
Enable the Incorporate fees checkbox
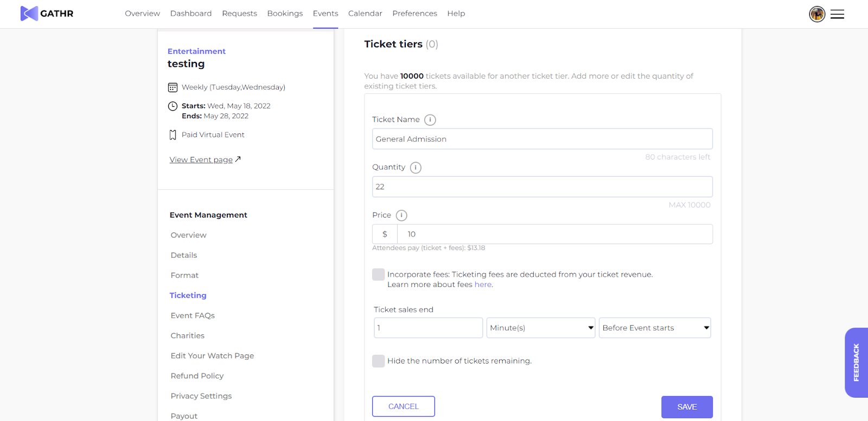(x=378, y=275)
